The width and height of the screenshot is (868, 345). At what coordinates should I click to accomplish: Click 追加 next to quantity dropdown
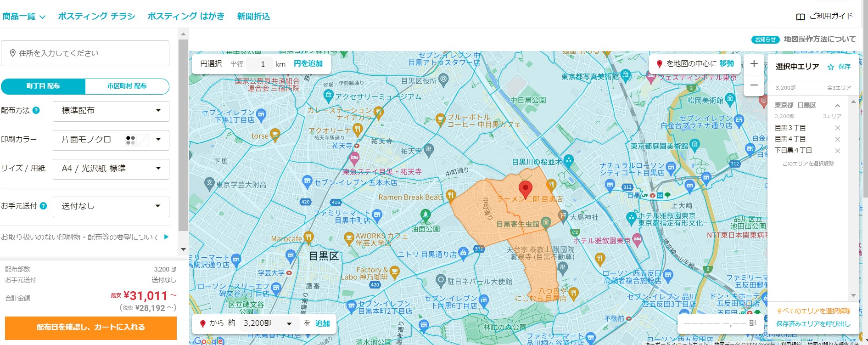point(322,323)
